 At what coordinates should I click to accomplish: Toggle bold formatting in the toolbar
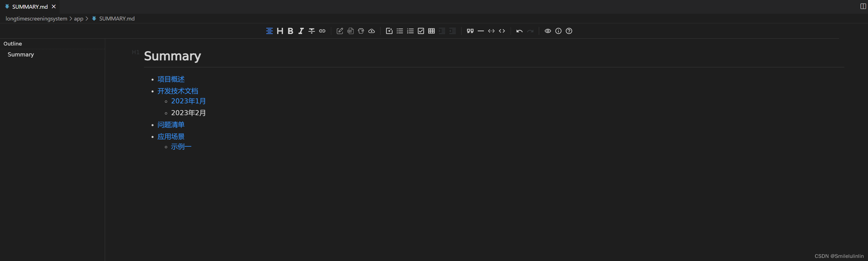(290, 31)
